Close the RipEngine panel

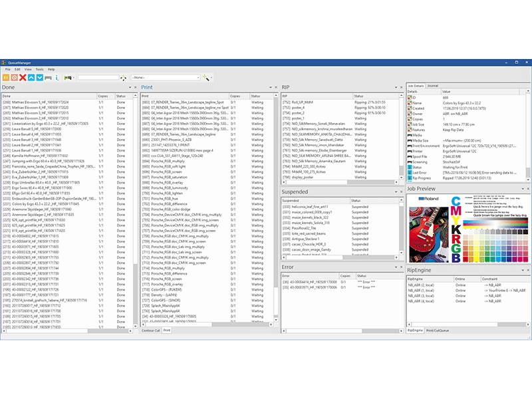[x=528, y=270]
